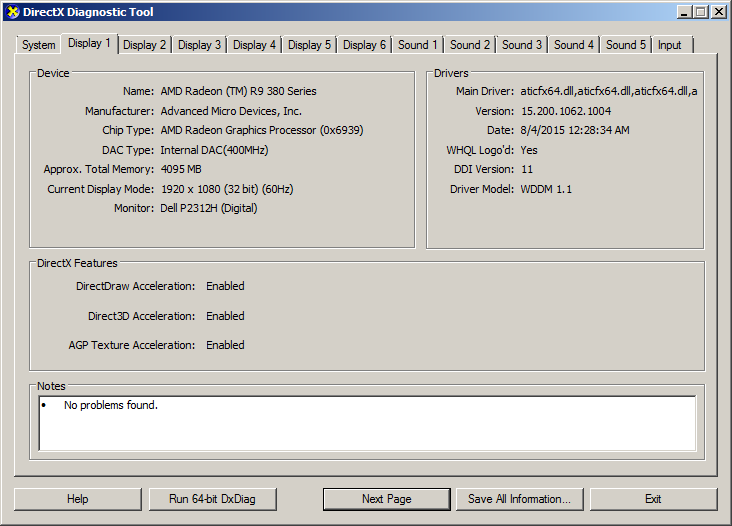Screen dimensions: 732x526
Task: Click Save All Information button
Action: click(520, 499)
